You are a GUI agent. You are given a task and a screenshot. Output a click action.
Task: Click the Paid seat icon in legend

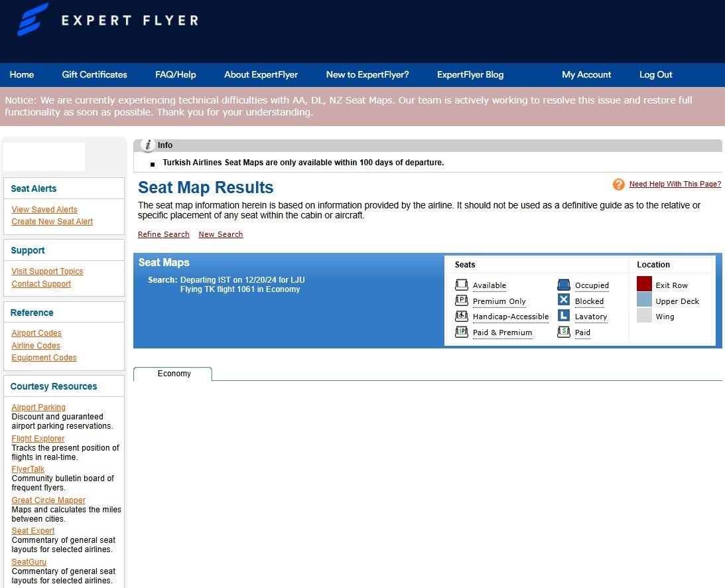point(563,332)
